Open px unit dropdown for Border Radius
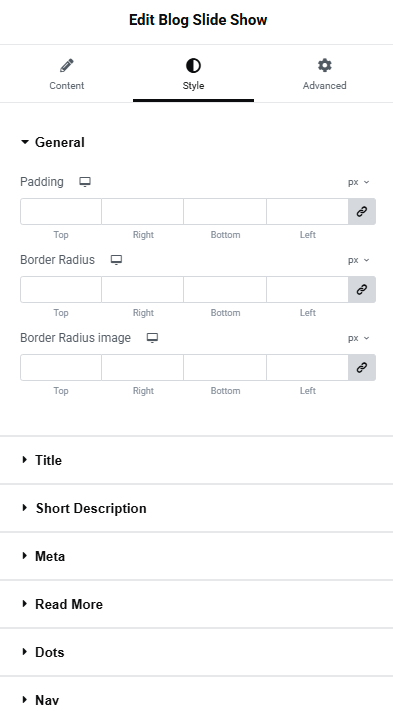 pos(358,260)
